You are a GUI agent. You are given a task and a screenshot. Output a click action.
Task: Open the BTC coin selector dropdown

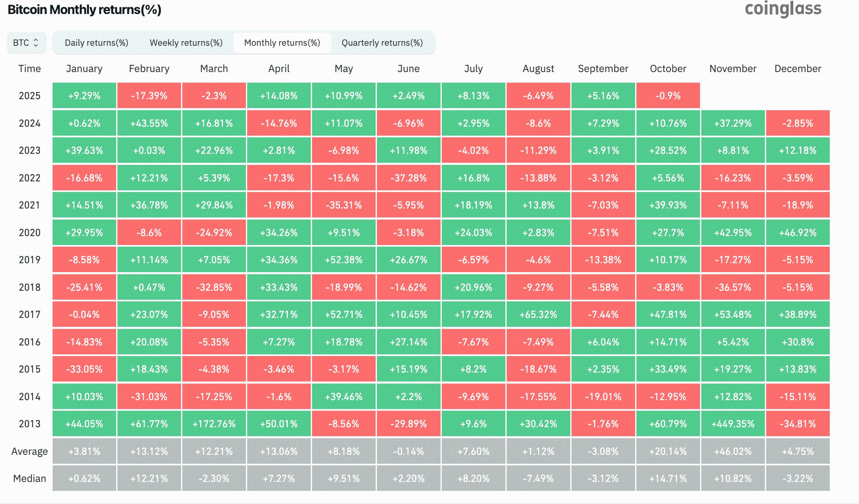coord(26,43)
